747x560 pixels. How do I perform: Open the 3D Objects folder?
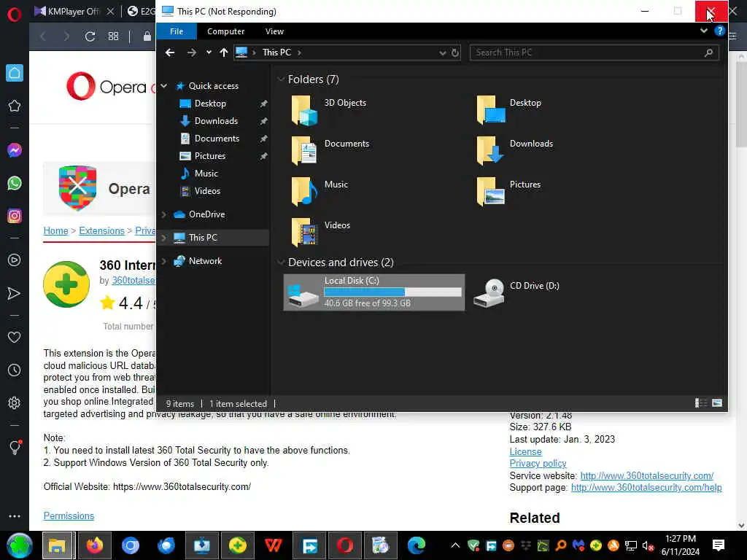point(329,109)
